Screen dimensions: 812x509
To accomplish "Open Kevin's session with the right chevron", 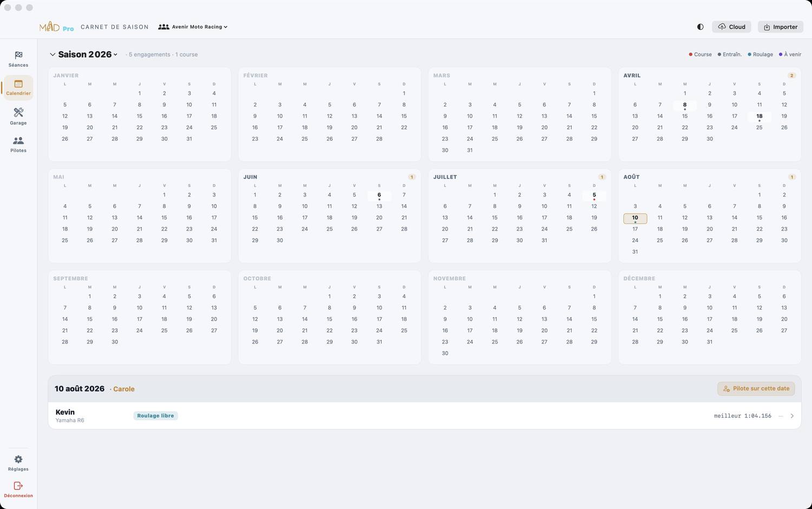I will pos(792,416).
